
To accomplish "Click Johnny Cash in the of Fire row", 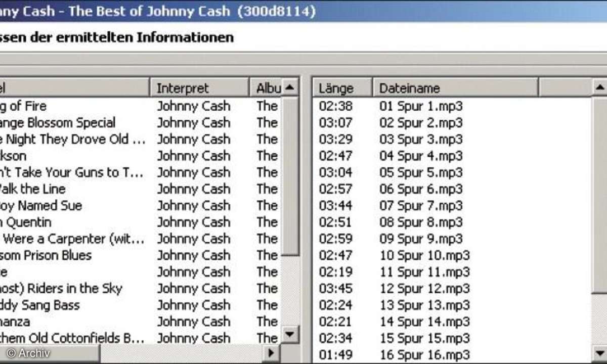I will click(x=194, y=106).
